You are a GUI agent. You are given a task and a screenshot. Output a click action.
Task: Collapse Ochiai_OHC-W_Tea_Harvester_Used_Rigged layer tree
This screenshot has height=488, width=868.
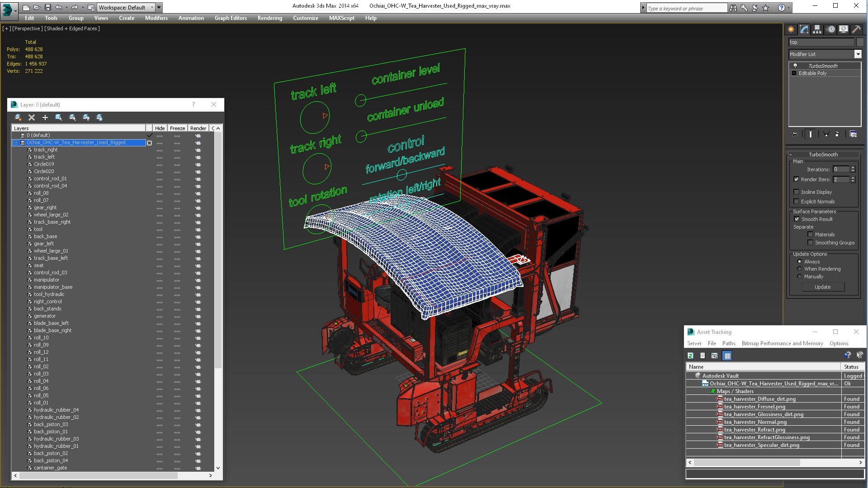pyautogui.click(x=15, y=143)
